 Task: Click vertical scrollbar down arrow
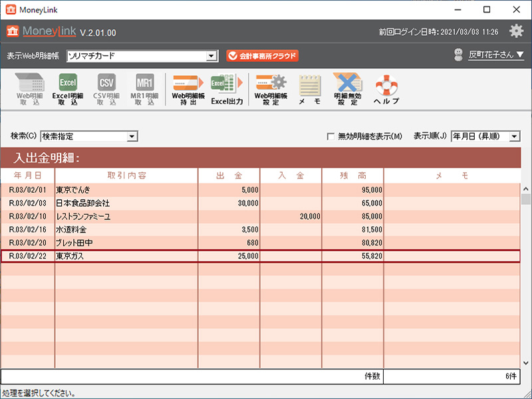(526, 363)
